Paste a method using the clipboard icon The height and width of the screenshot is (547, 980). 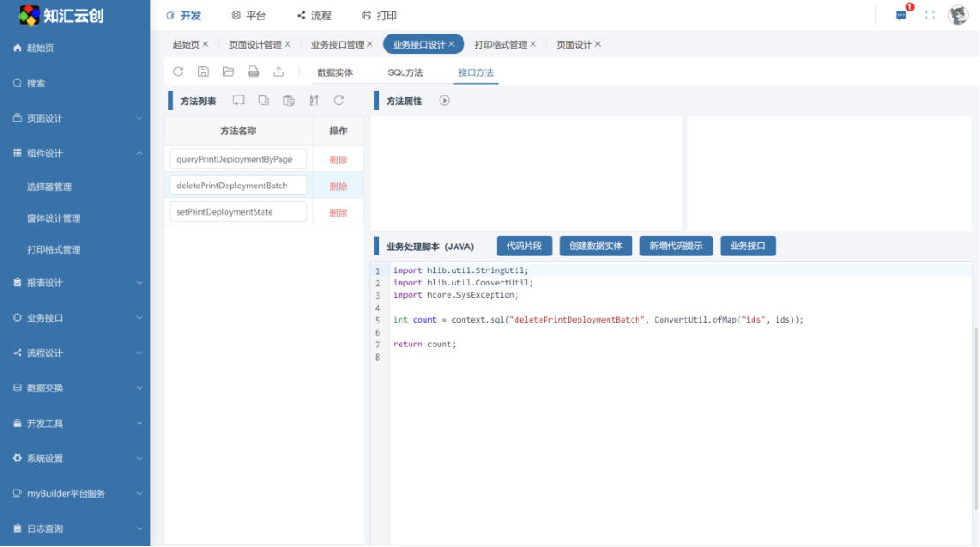pos(288,101)
